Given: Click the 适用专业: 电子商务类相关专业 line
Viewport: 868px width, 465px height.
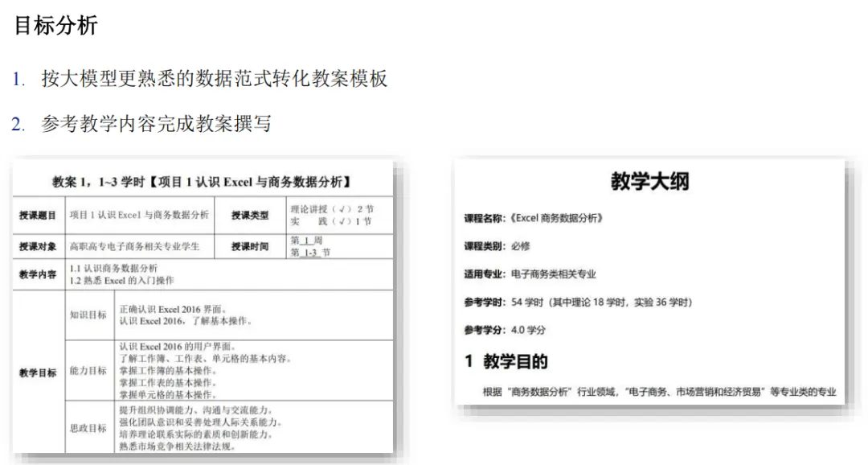Looking at the screenshot, I should tap(530, 274).
